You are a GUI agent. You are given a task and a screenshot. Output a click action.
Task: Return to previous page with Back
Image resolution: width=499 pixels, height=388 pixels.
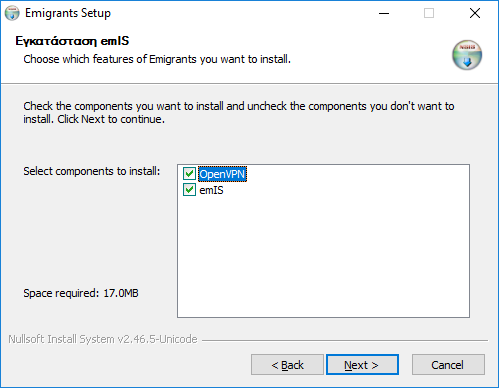[x=287, y=365]
